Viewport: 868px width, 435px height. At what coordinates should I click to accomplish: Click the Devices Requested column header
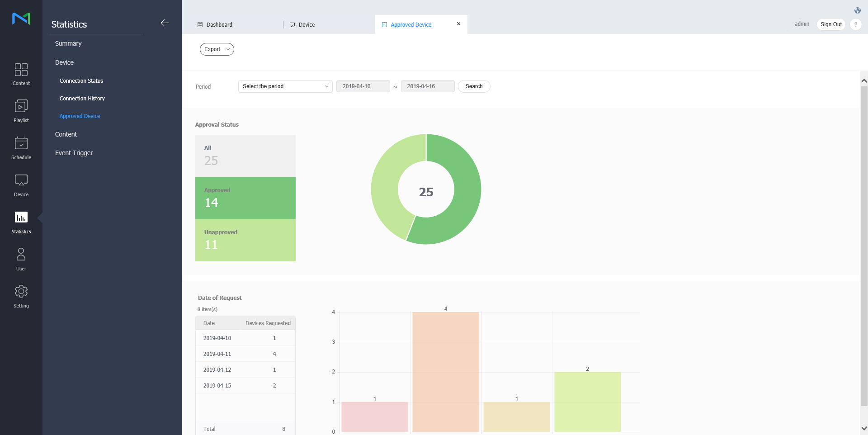click(268, 323)
